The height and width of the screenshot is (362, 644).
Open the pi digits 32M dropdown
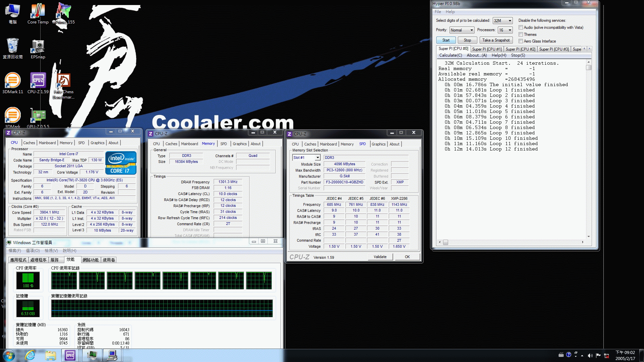tap(502, 21)
